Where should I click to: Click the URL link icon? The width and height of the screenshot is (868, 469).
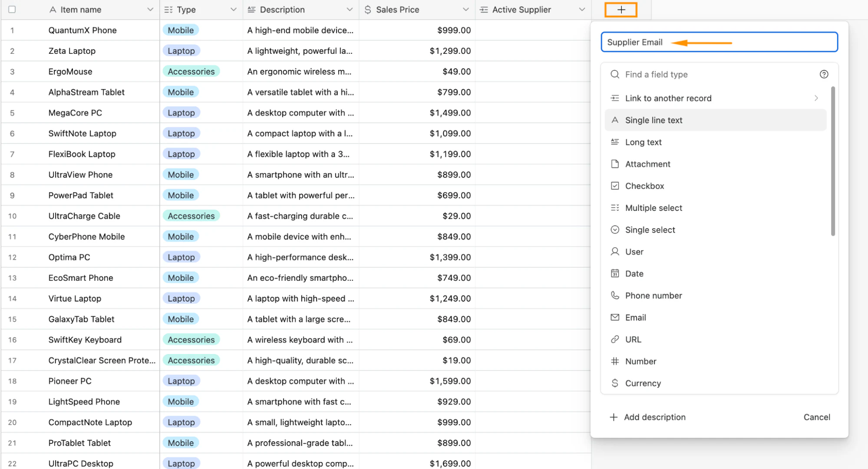(615, 339)
